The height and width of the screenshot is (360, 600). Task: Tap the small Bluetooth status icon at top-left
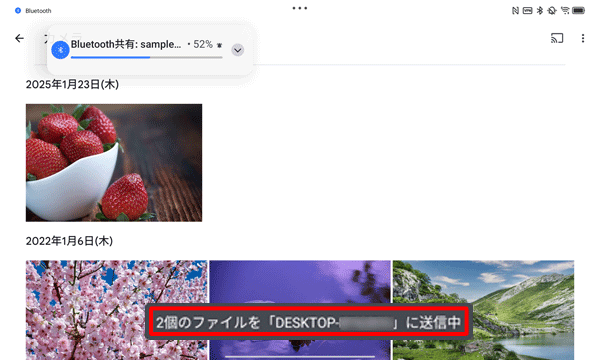click(x=18, y=11)
